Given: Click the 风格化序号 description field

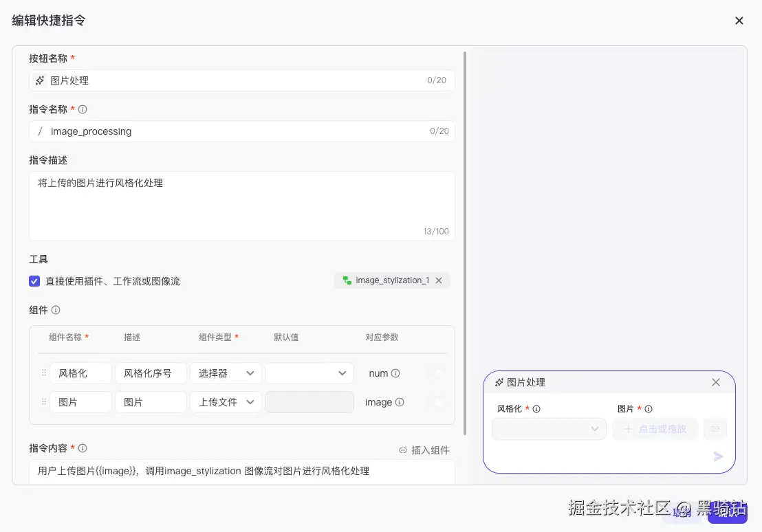Looking at the screenshot, I should [151, 373].
